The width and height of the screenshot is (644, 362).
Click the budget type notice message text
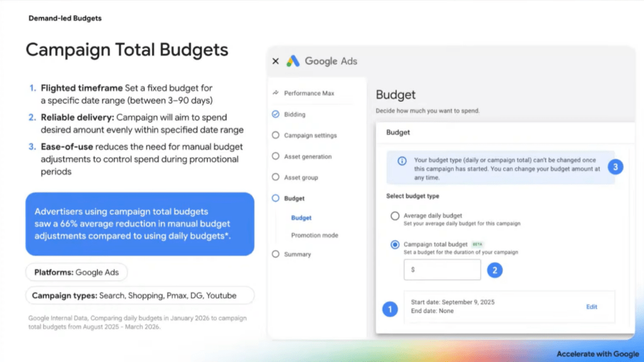point(507,168)
